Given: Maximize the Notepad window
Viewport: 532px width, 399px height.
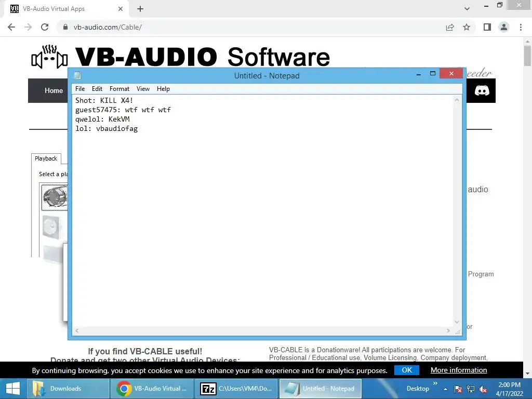Looking at the screenshot, I should pos(433,73).
